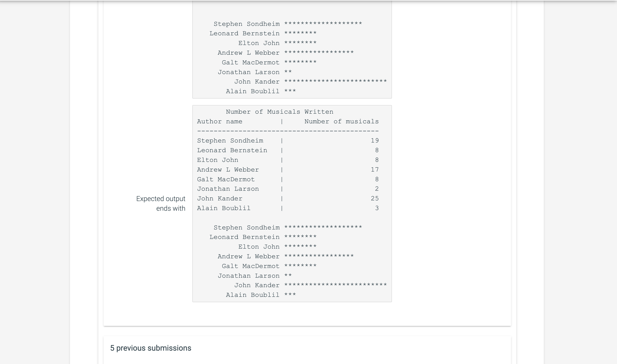Click the 'Andrew L Webber' table row name
Viewport: 617px width, 364px height.
tap(228, 169)
